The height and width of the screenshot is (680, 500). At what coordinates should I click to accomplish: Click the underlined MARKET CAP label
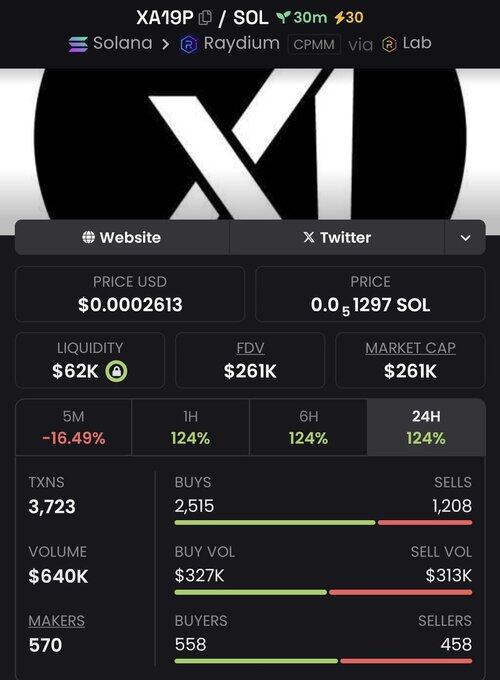click(x=410, y=348)
